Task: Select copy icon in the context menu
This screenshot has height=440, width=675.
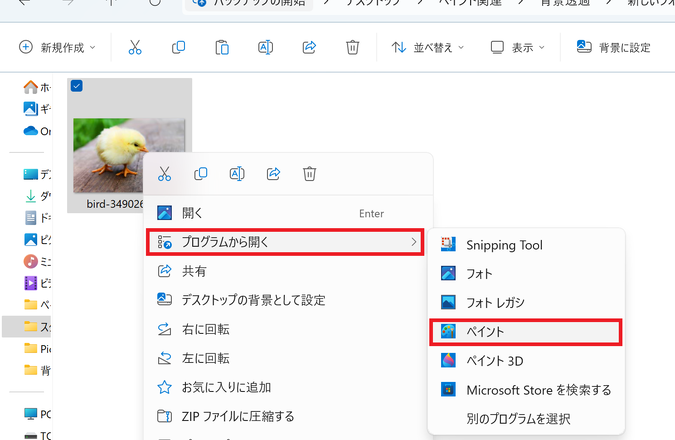Action: (201, 174)
